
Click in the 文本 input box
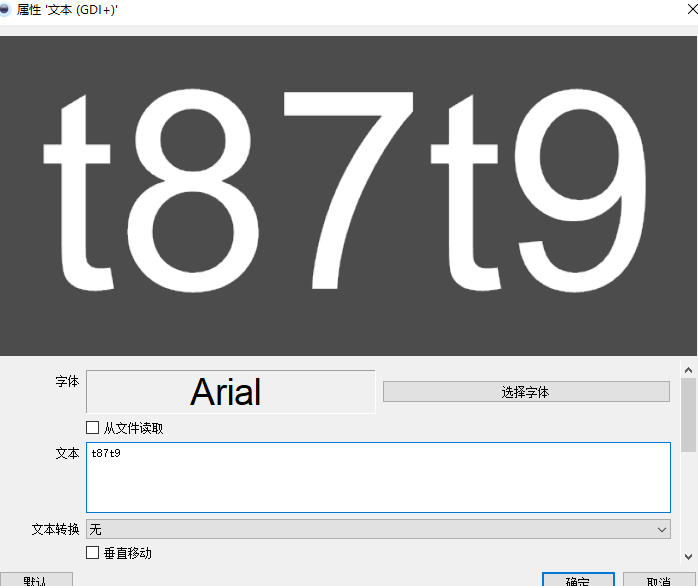point(378,477)
